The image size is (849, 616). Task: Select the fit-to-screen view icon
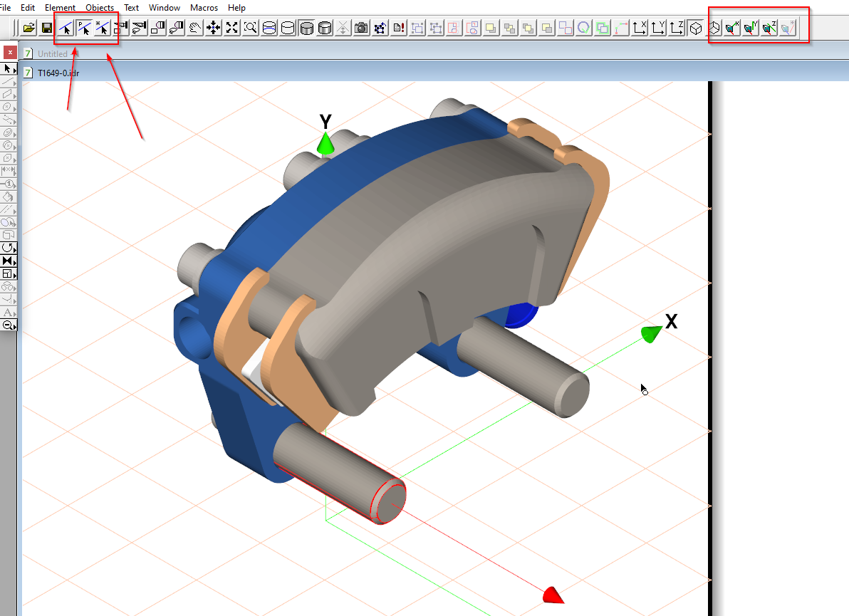232,28
